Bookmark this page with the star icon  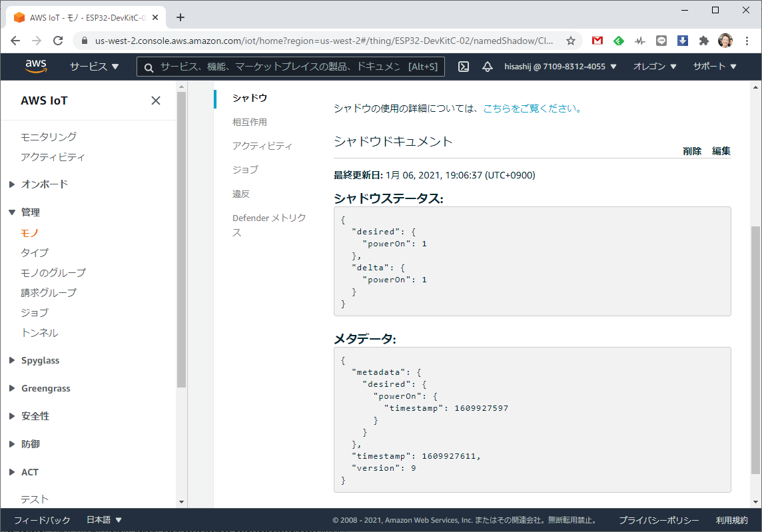pos(571,41)
